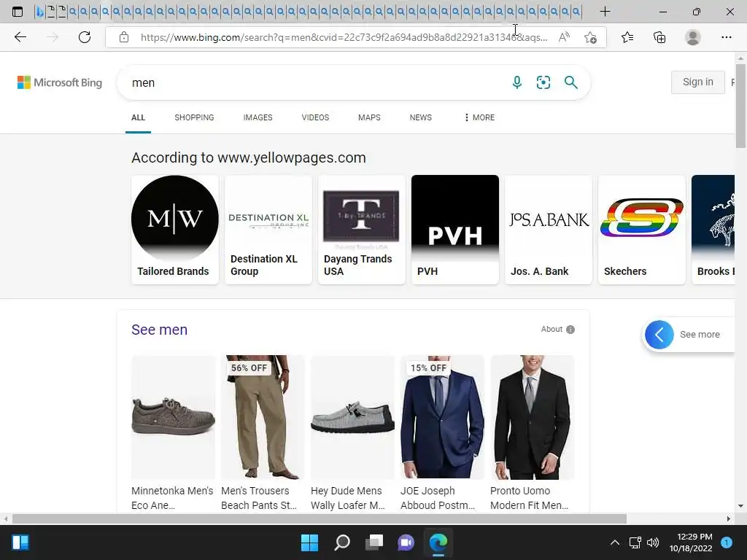747x560 pixels.
Task: Open Windows Start menu
Action: [309, 542]
